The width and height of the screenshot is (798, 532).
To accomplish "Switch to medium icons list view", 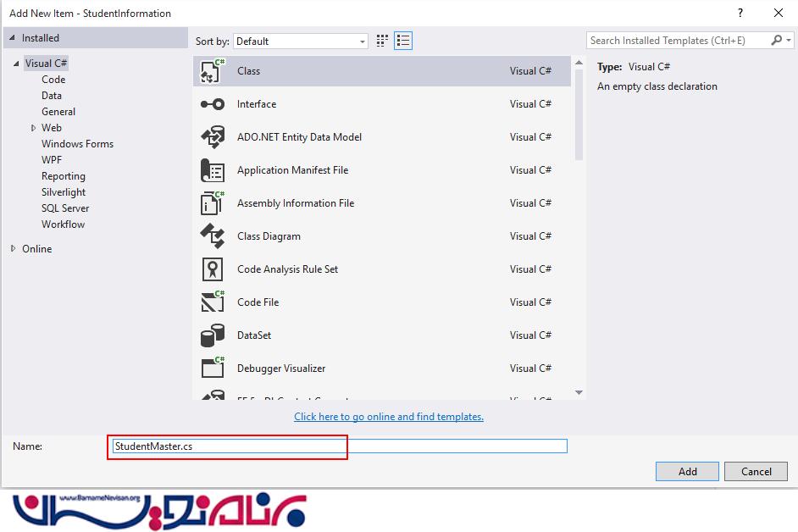I will tap(403, 41).
